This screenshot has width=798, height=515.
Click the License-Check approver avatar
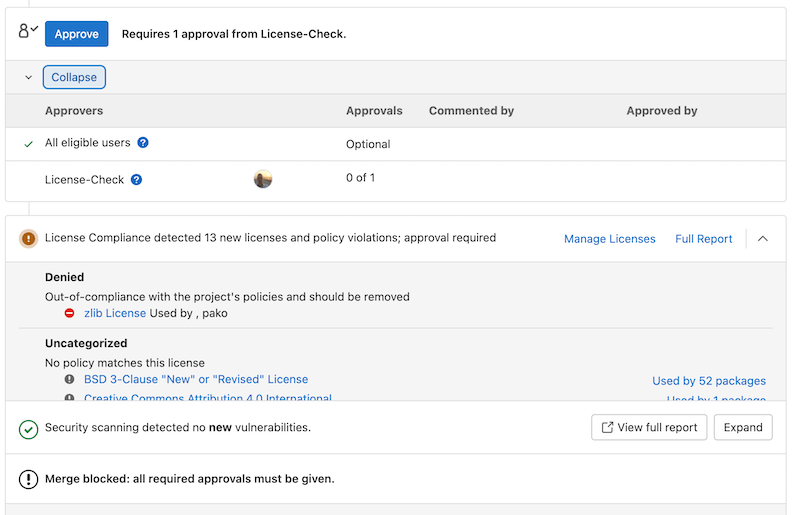pyautogui.click(x=263, y=179)
